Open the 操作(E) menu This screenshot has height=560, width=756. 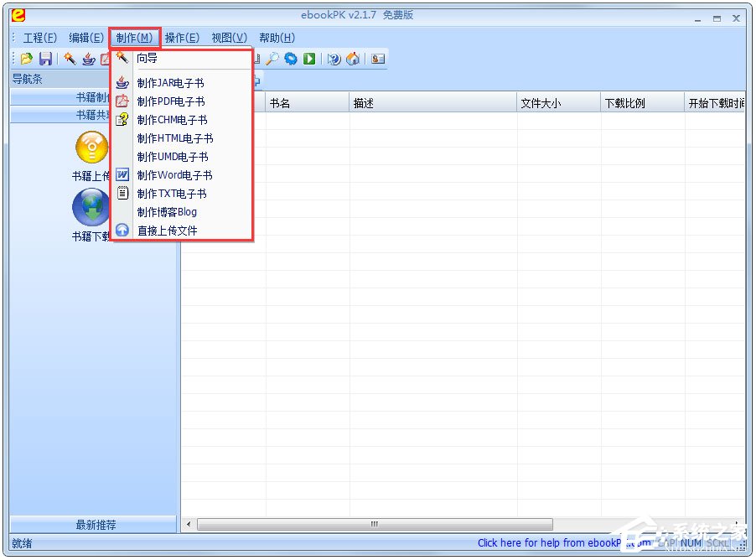[x=182, y=38]
